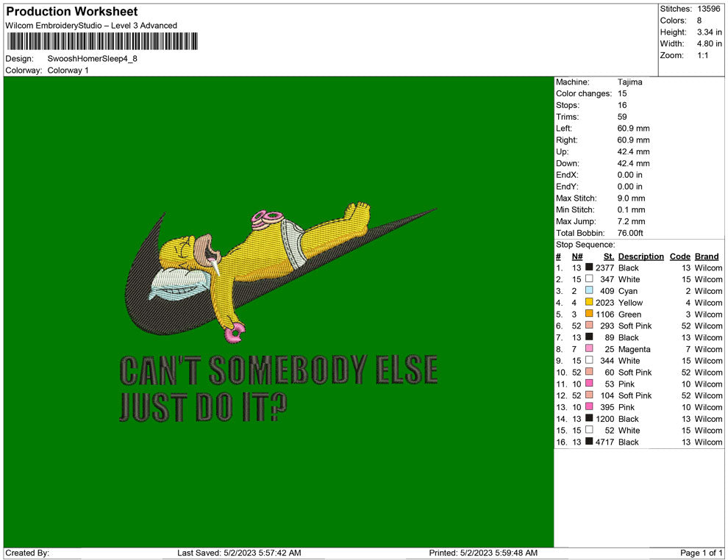Click the Down value '42.4 mm'
Image resolution: width=728 pixels, height=560 pixels.
(x=634, y=163)
